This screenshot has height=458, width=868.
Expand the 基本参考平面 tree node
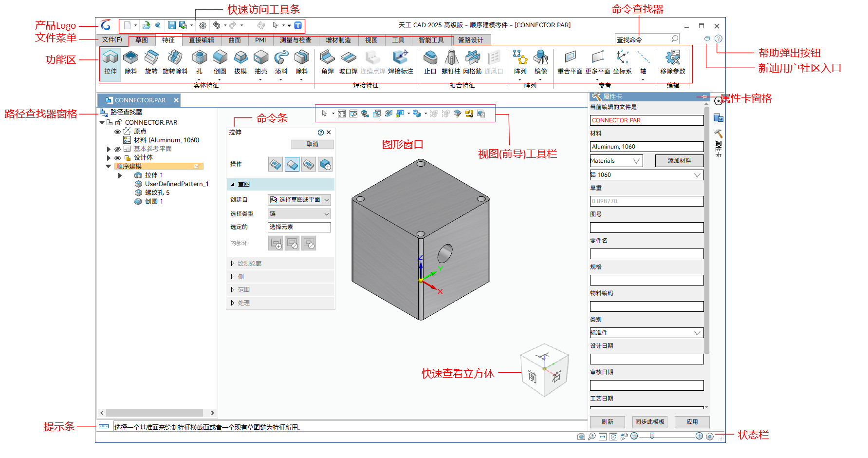click(109, 149)
